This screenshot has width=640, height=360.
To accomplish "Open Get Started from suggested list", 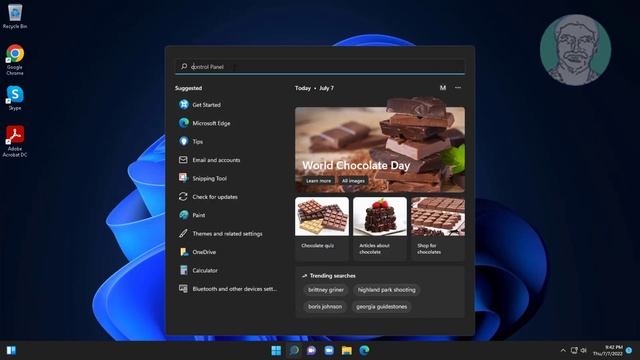I will pos(229,105).
